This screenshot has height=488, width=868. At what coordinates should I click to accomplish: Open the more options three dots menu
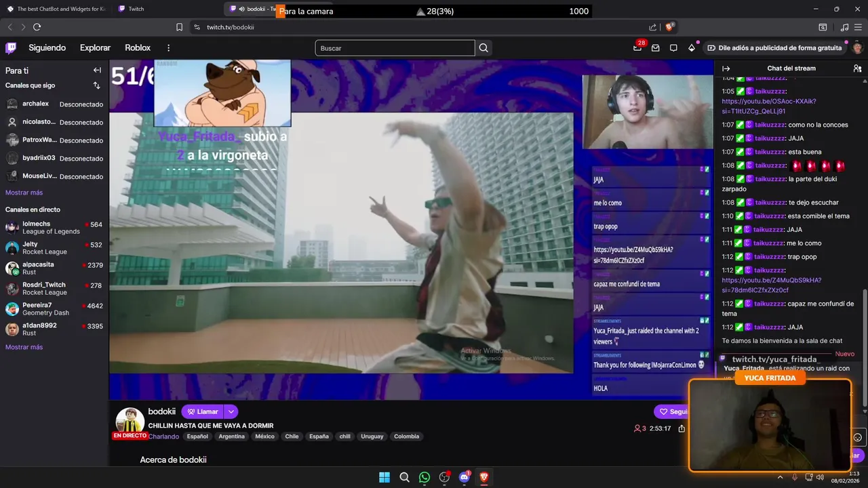pyautogui.click(x=168, y=48)
